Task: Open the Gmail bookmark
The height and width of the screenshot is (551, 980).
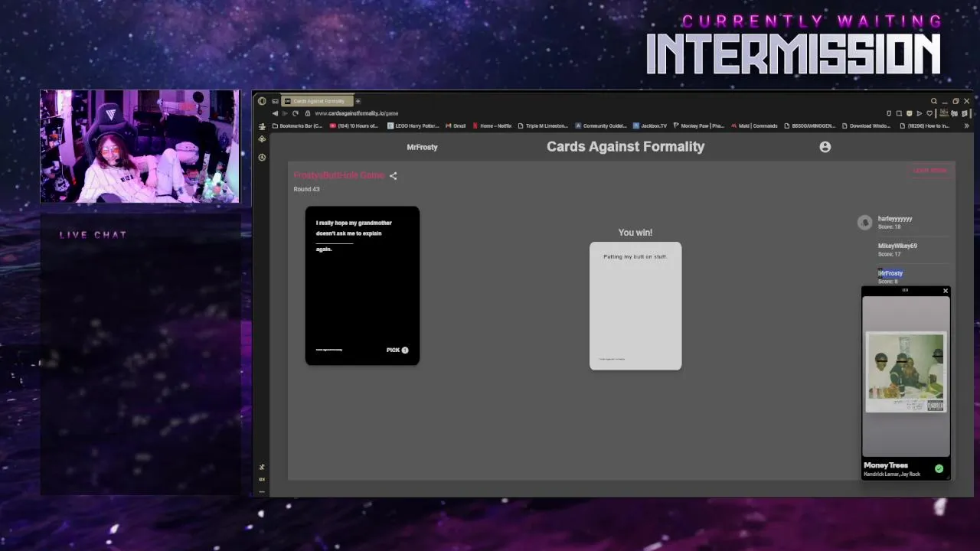Action: pyautogui.click(x=456, y=126)
